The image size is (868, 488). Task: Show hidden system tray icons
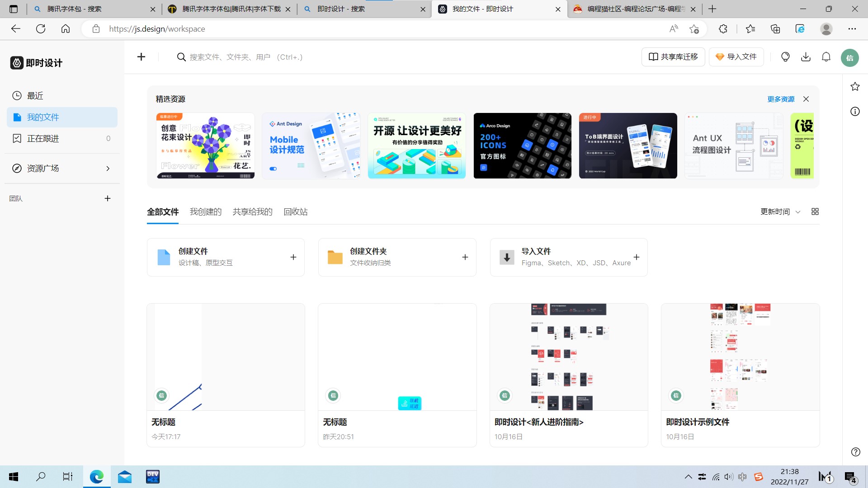pos(688,477)
